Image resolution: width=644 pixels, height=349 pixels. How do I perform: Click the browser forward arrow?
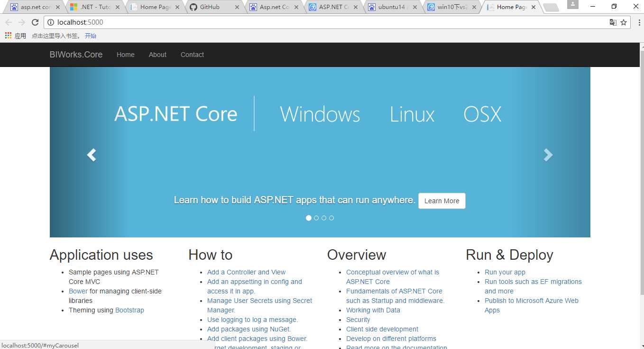(x=22, y=22)
